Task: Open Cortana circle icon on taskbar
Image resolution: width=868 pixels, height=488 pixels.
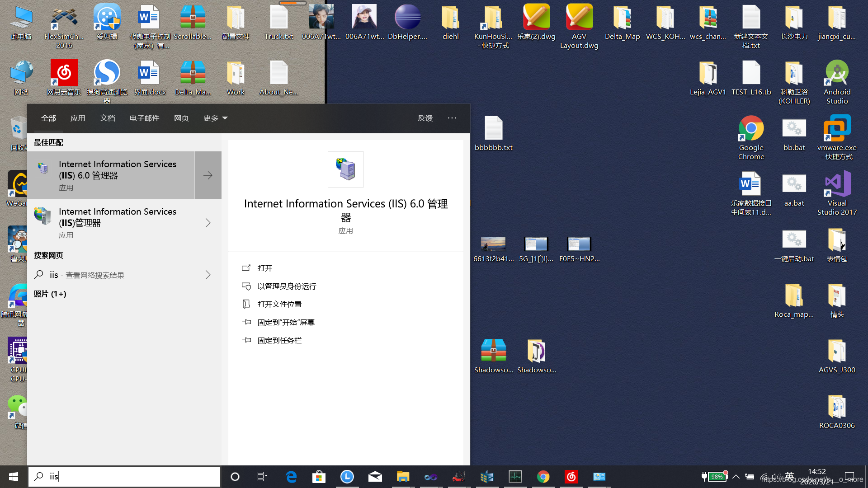Action: point(235,477)
